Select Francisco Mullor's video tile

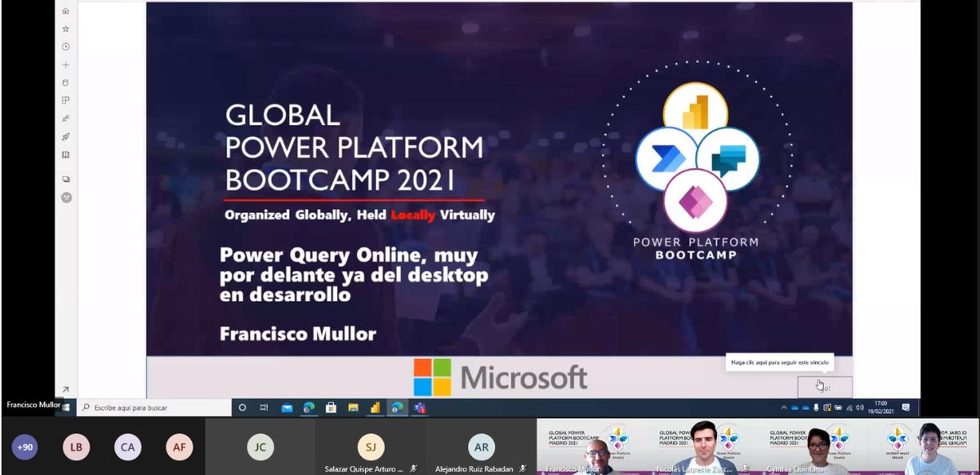pos(591,446)
